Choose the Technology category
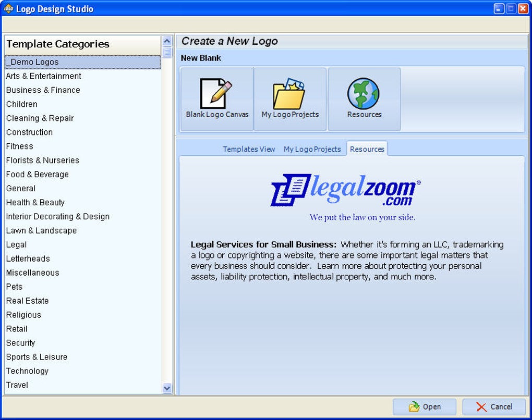Screen dimensions: 532x420 (82, 371)
